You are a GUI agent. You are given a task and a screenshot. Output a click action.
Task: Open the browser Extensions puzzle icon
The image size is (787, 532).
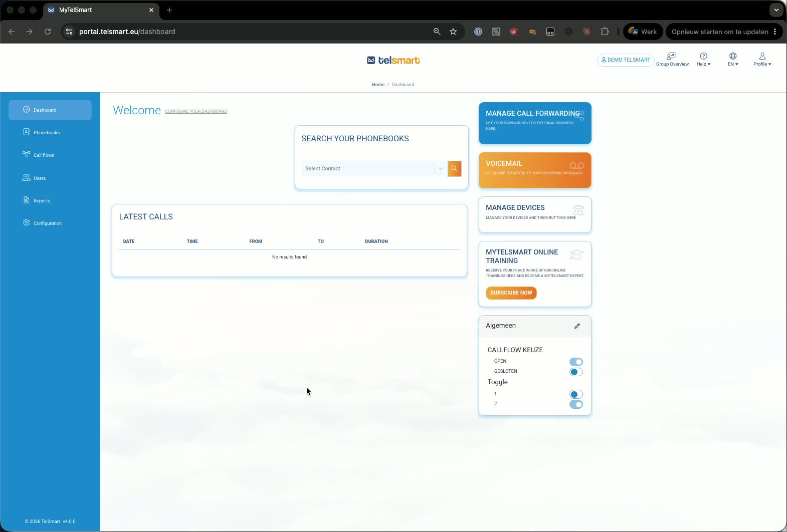[605, 32]
